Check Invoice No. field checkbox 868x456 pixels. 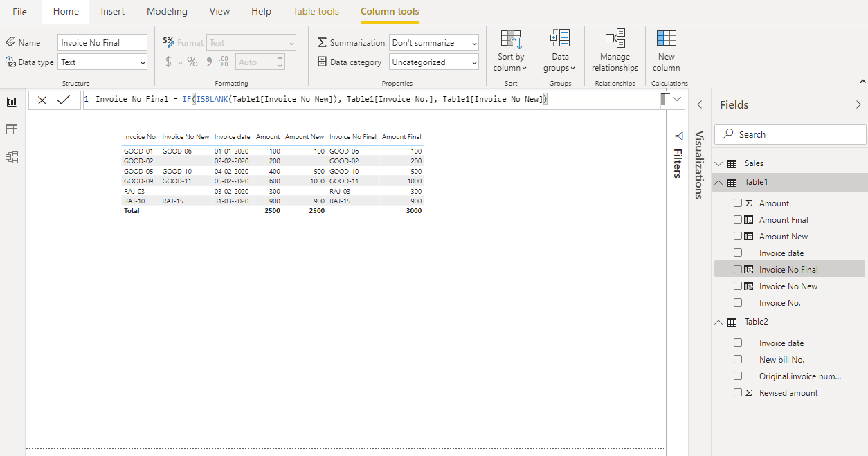(x=738, y=303)
